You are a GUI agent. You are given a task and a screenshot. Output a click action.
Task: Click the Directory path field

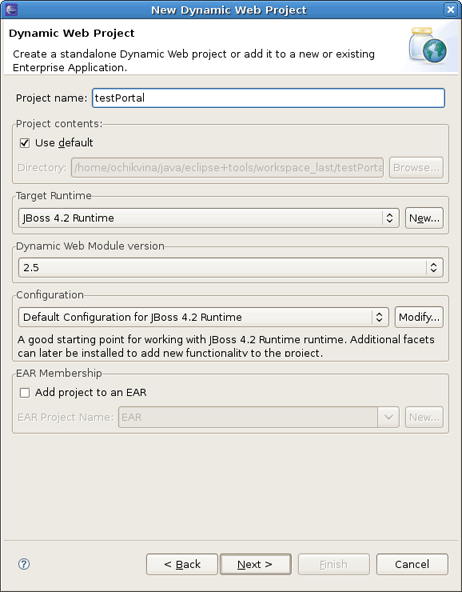pos(227,167)
